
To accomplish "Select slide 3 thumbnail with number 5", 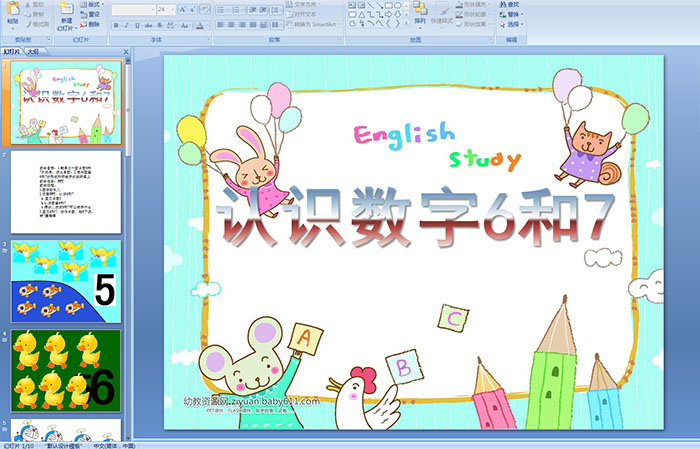I will pyautogui.click(x=66, y=282).
